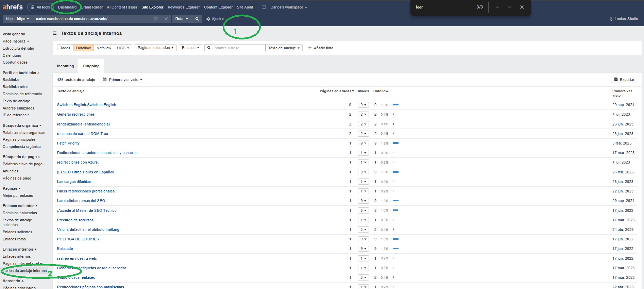The width and height of the screenshot is (644, 289).
Task: Open Looker Studio link
Action: tap(624, 19)
